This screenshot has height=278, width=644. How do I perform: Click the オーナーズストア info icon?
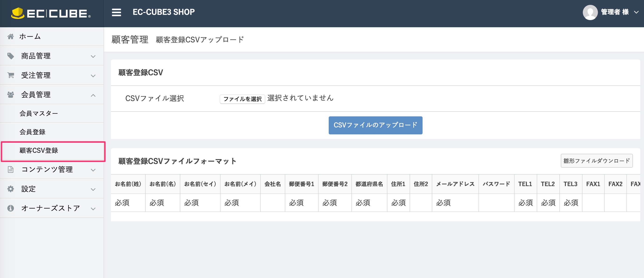coord(10,208)
